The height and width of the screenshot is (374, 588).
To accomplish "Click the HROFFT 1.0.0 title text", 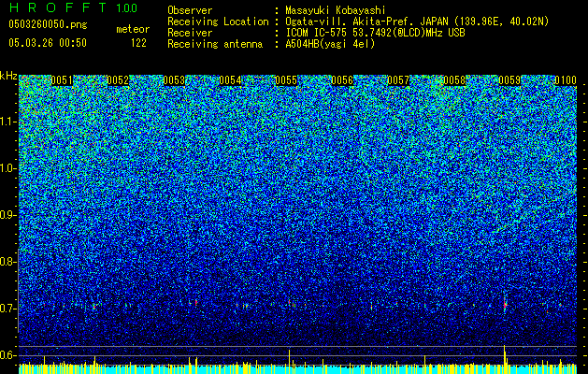I will 73,7.
